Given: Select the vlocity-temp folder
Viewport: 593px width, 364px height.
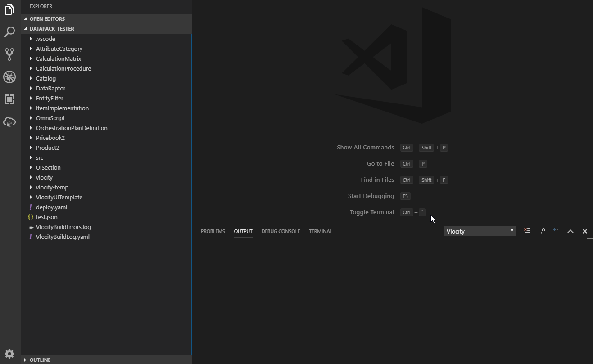Looking at the screenshot, I should point(106,187).
